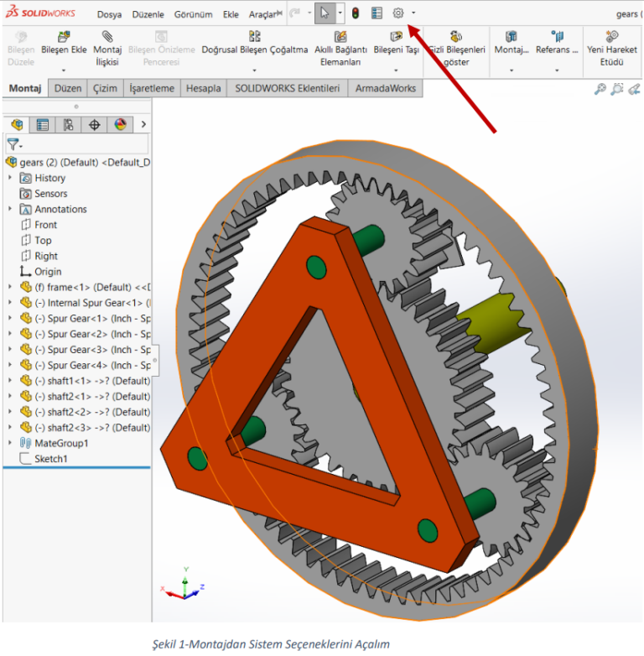Open system options gear icon
The image size is (644, 656).
(x=398, y=13)
